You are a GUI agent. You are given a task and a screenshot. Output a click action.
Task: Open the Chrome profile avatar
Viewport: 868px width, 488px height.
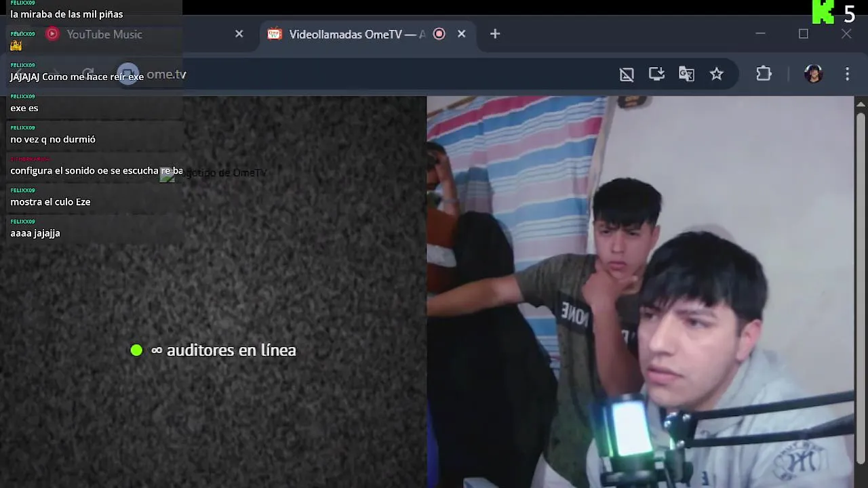coord(814,74)
